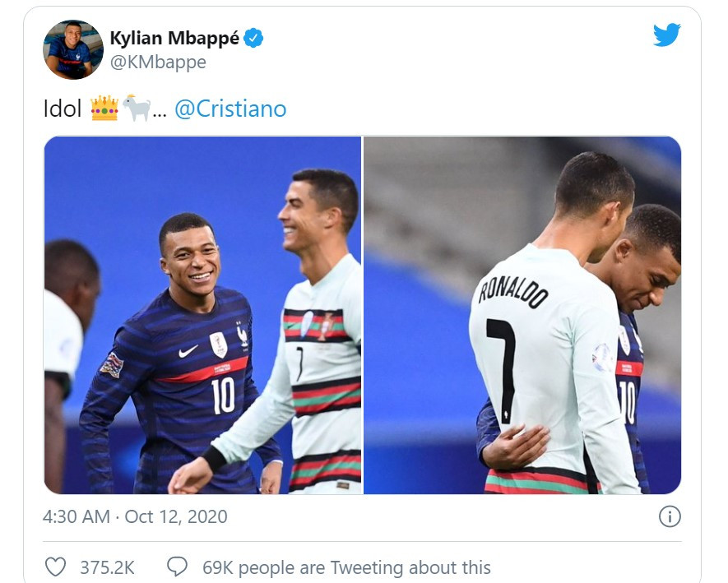This screenshot has height=583, width=728.
Task: Click the ellipsis after the goat emoji
Action: pyautogui.click(x=160, y=111)
